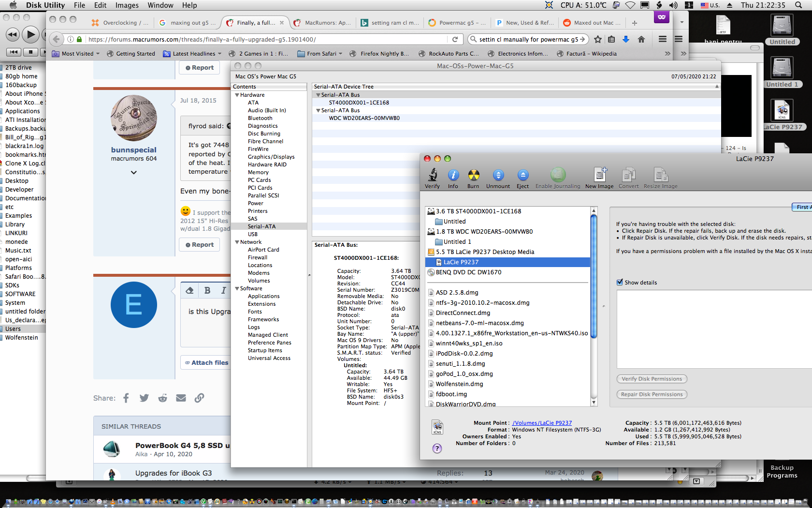Open the Images menu
Screen dimensions: 812x508
pyautogui.click(x=127, y=5)
